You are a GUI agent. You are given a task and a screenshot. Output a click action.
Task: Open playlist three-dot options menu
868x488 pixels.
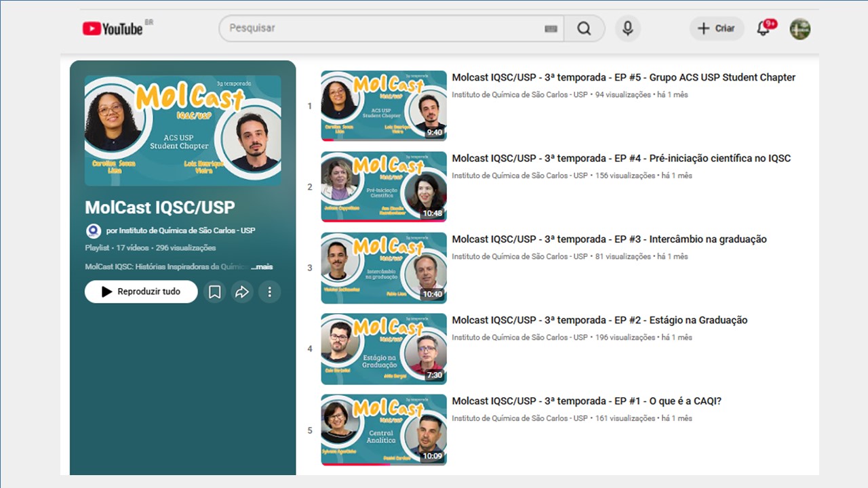click(269, 292)
